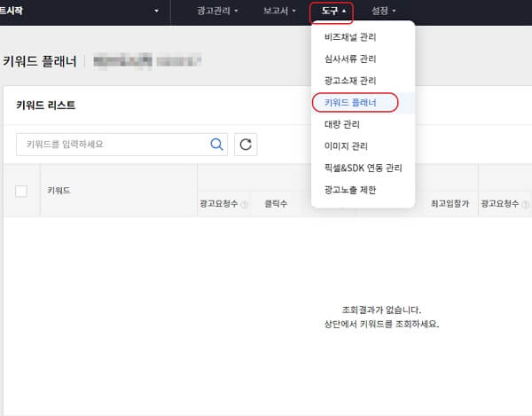The height and width of the screenshot is (416, 532).
Task: Collapse the 도구 dropdown menu
Action: click(333, 11)
